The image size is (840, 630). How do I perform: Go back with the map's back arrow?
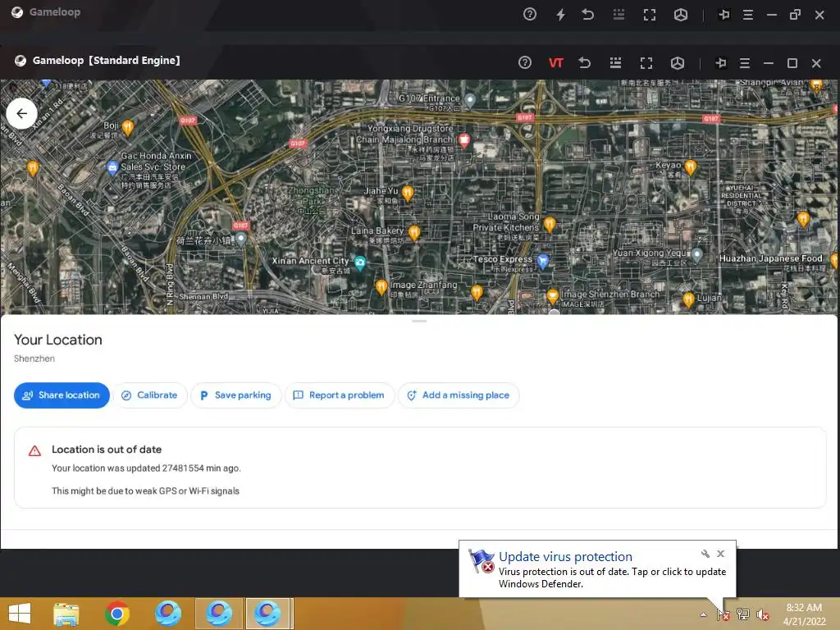tap(21, 113)
